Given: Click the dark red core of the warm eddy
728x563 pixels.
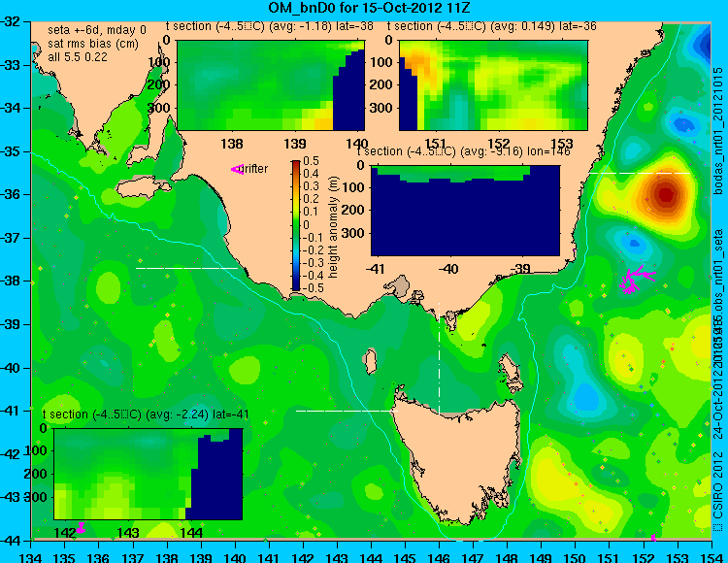Looking at the screenshot, I should point(666,193).
